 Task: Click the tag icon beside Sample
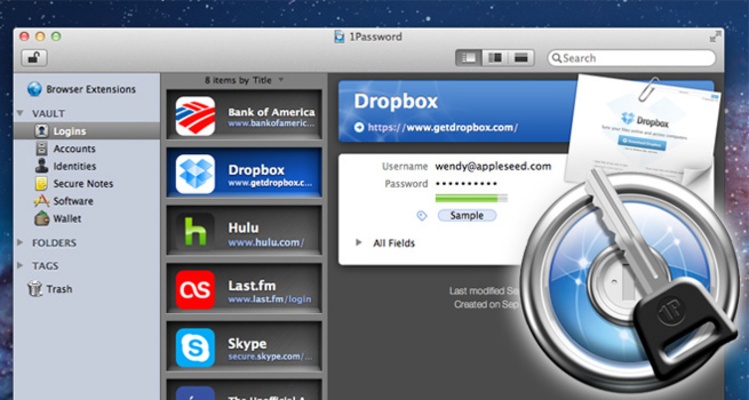click(421, 216)
